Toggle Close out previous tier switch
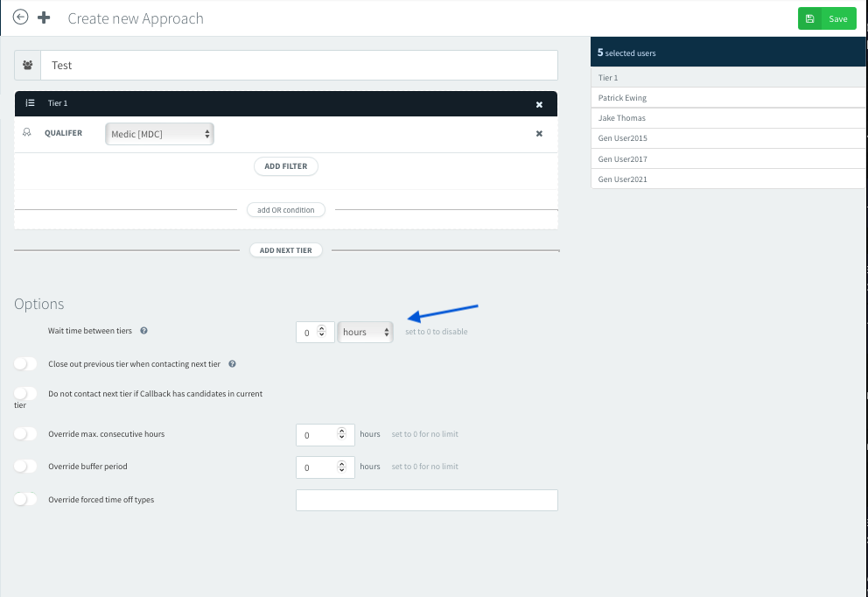 (25, 364)
